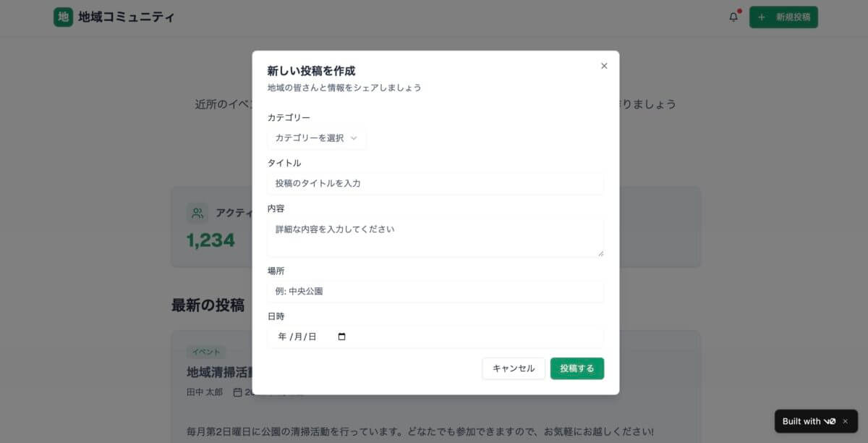Select the year segment of 日時 field
Viewport: 868px width, 443px height.
pyautogui.click(x=281, y=337)
